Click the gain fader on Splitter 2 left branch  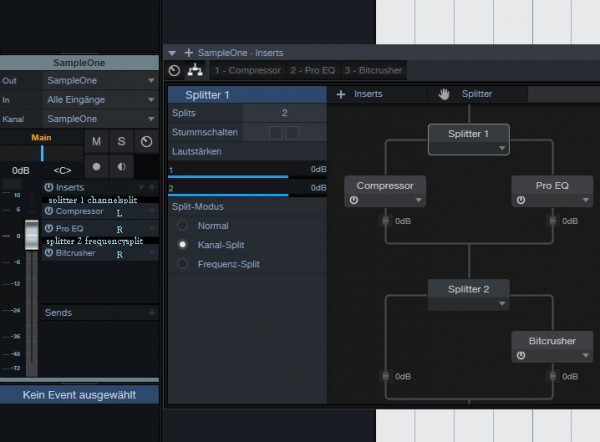pos(385,376)
